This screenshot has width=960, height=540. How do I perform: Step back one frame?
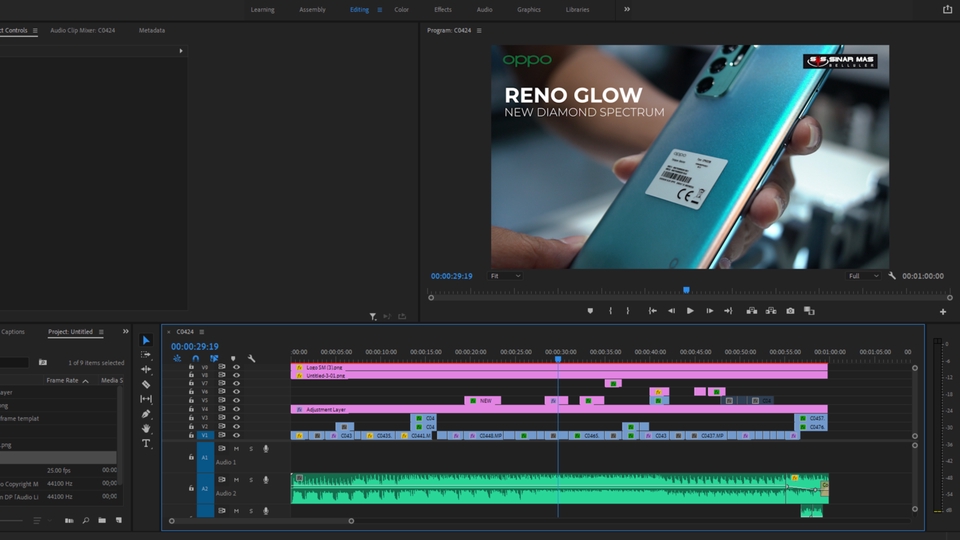pos(672,311)
